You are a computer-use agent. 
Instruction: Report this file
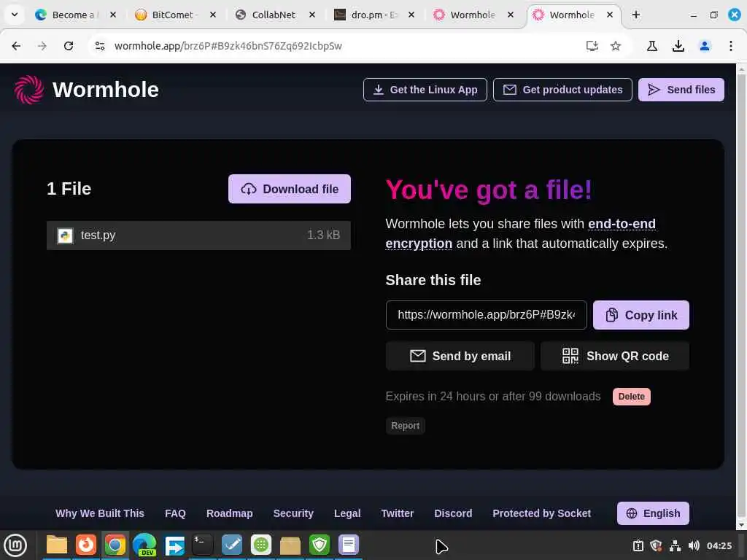coord(405,425)
